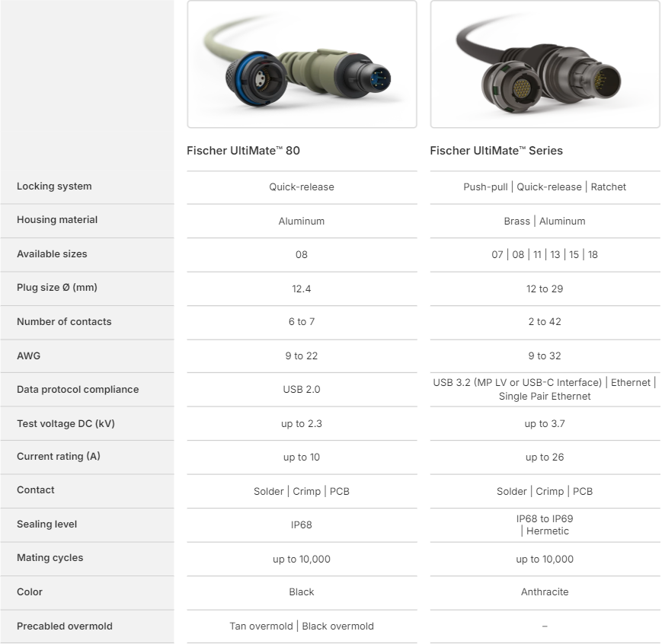Select the Mating cycles row label

(50, 558)
